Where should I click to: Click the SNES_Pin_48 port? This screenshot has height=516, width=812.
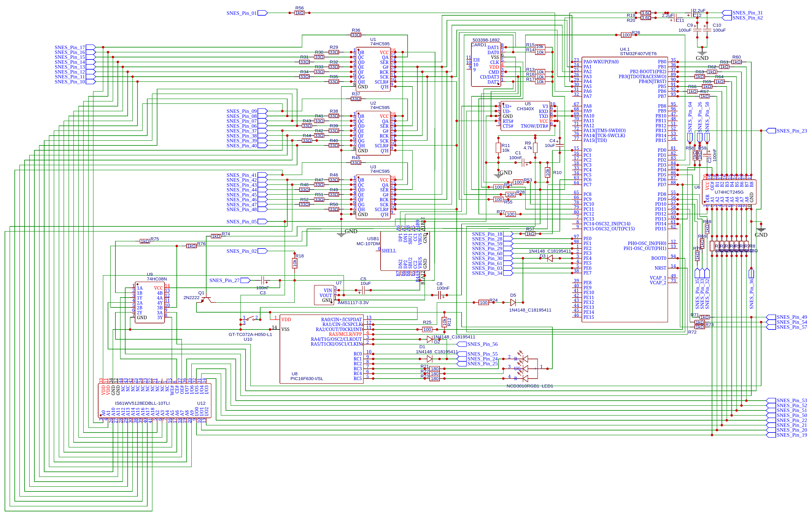pyautogui.click(x=247, y=209)
